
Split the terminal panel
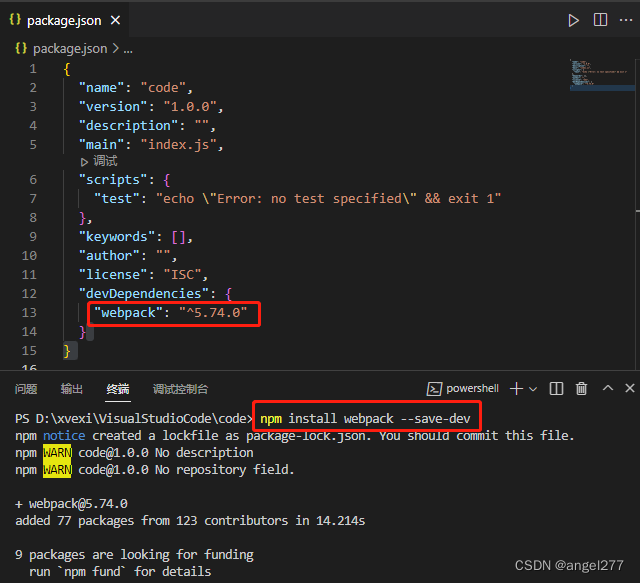pyautogui.click(x=556, y=389)
